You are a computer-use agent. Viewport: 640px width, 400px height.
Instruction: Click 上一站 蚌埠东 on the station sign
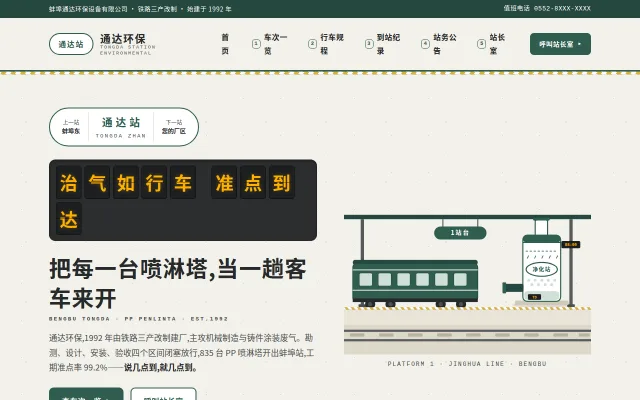tap(71, 127)
